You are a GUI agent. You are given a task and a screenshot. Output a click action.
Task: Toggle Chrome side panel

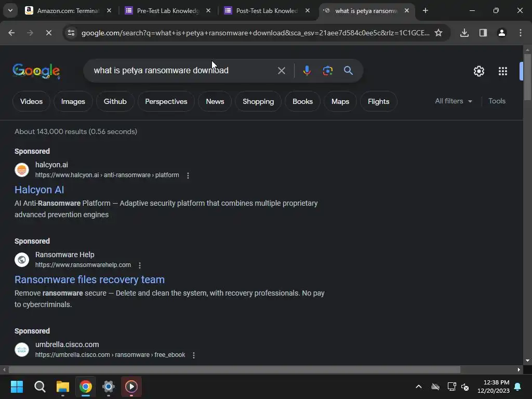click(483, 33)
